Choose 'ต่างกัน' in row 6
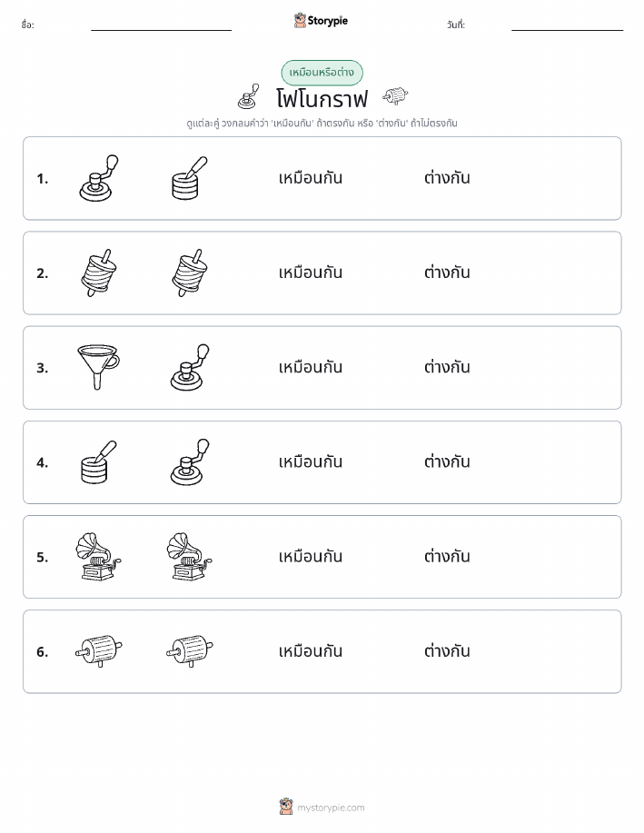The height and width of the screenshot is (833, 644). (447, 651)
